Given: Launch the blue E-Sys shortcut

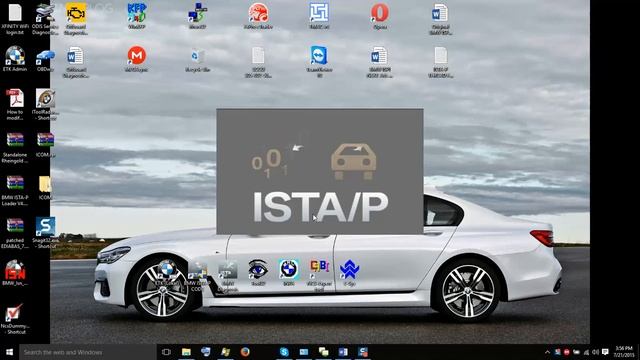Looking at the screenshot, I should point(349,272).
